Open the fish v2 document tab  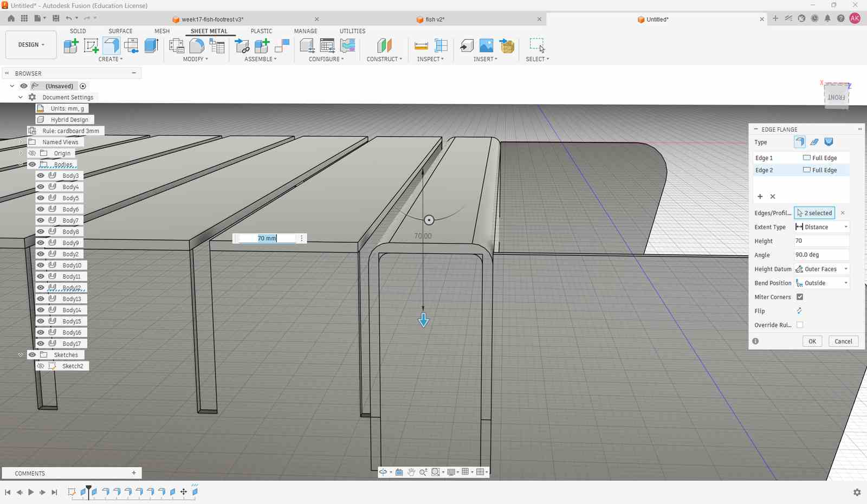[x=435, y=20]
